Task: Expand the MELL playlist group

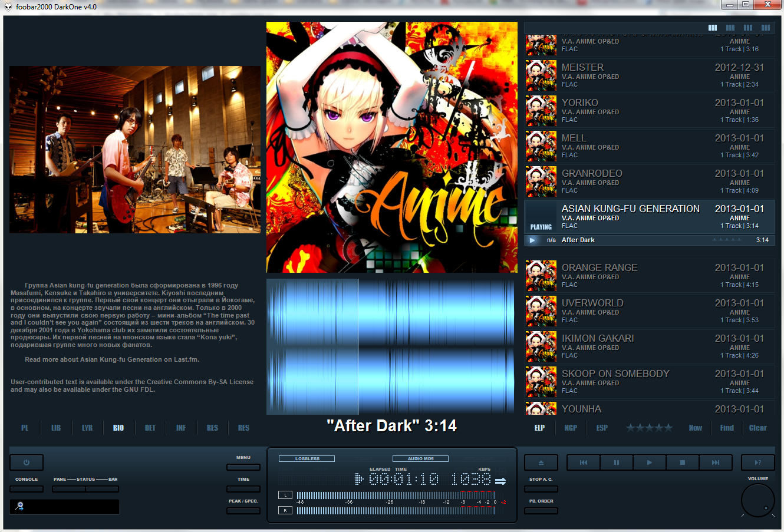Action: (650, 146)
